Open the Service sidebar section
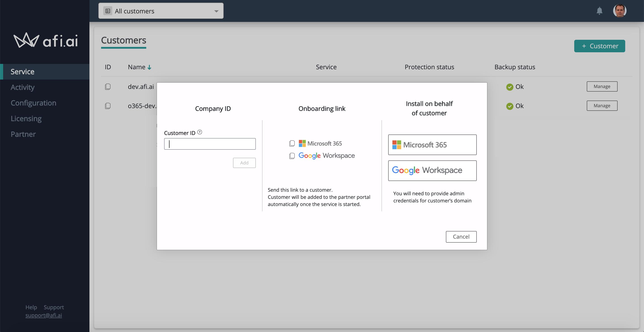This screenshot has width=644, height=332. pyautogui.click(x=45, y=72)
